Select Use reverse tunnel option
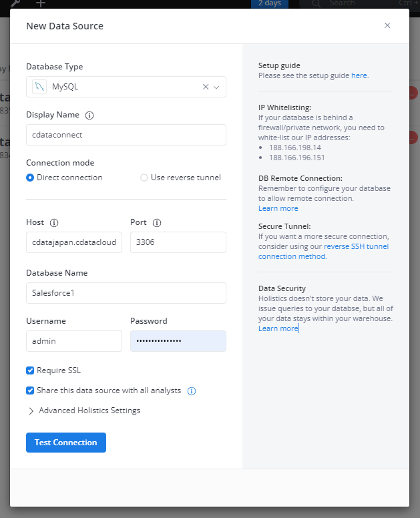The height and width of the screenshot is (518, 420). (x=144, y=178)
